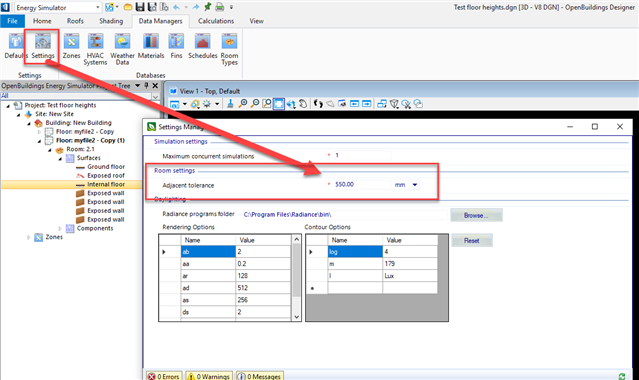Viewport: 639px width, 380px height.
Task: Expand the Components node
Action: (x=60, y=228)
